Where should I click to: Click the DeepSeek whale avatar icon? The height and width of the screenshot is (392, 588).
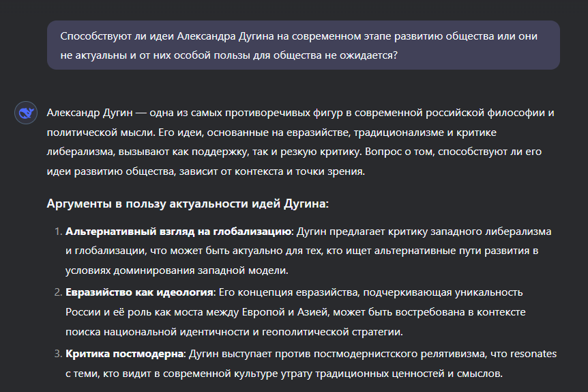pos(26,113)
